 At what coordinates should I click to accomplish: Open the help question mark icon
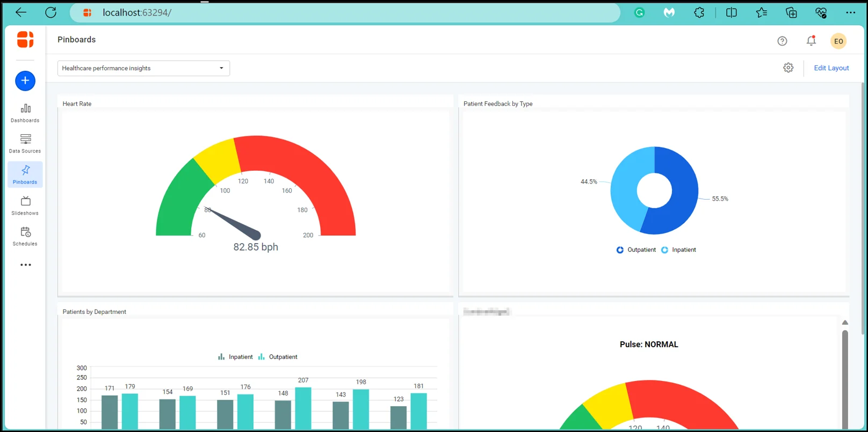[x=782, y=41]
